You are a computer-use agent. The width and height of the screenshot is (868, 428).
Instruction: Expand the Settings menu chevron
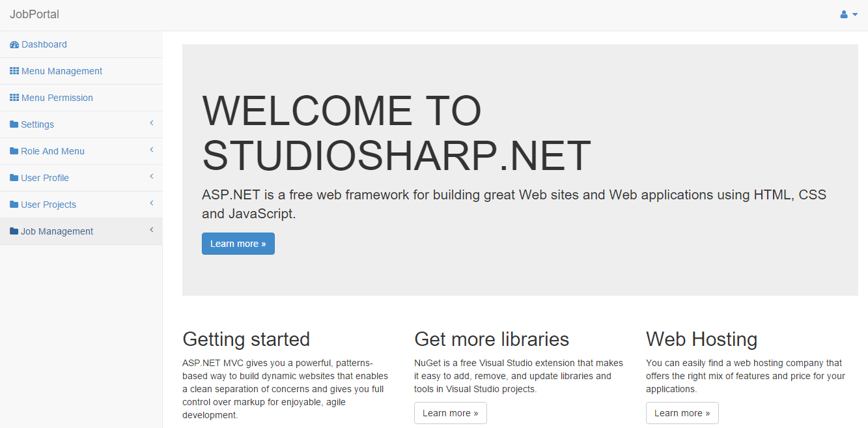click(151, 123)
